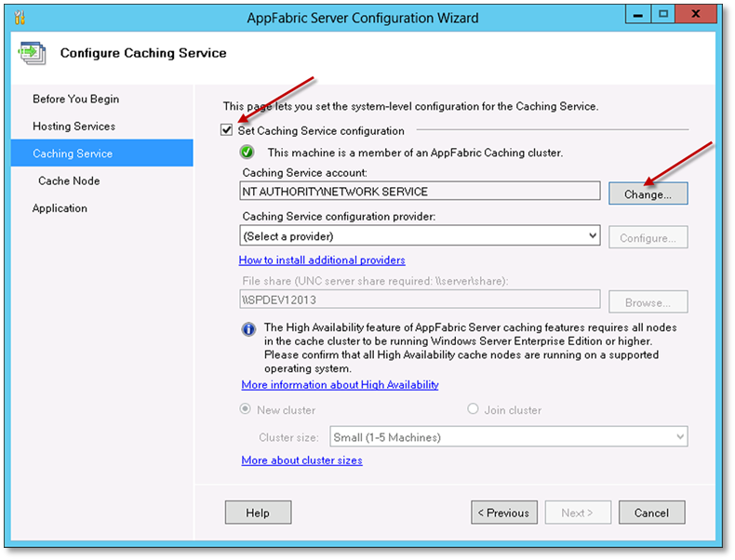Image resolution: width=735 pixels, height=560 pixels.
Task: Click the 'Caching Service account:' label
Action: pos(304,172)
